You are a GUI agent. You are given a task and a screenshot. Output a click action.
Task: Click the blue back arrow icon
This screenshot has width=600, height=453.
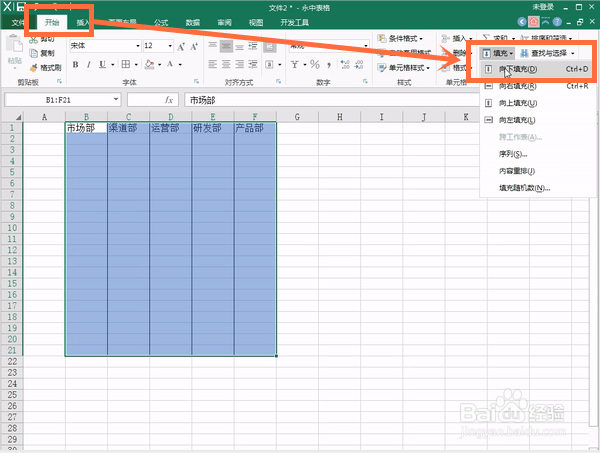click(x=522, y=22)
